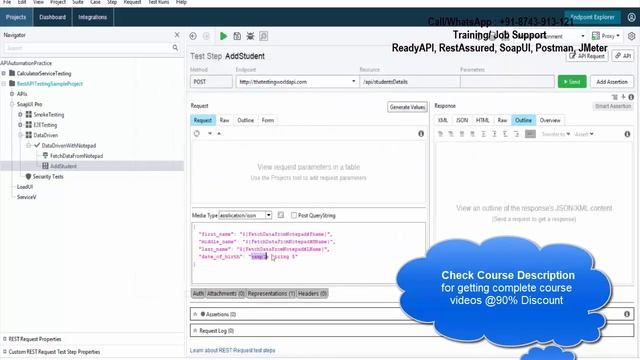The image size is (640, 360).
Task: Click the E2ETesting suite icon
Action: point(29,124)
